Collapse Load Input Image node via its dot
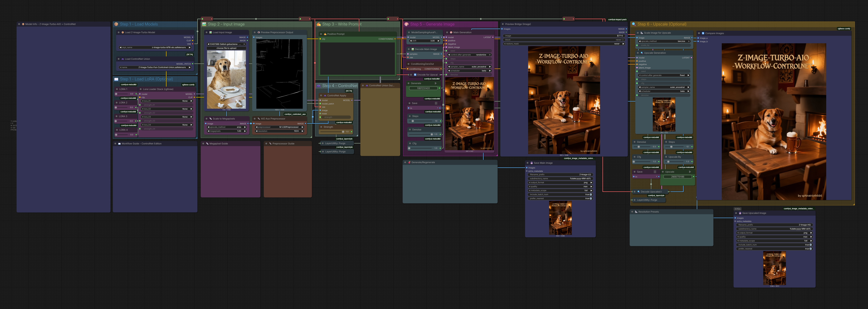 pos(207,32)
